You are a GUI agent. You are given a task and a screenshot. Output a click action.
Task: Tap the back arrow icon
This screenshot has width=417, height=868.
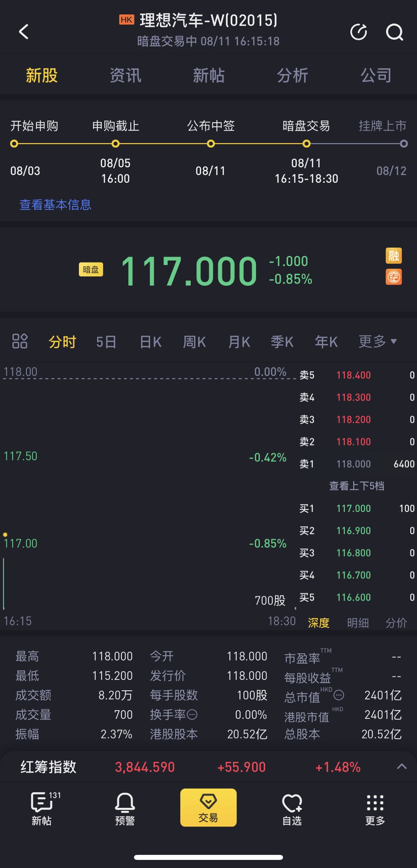click(24, 32)
